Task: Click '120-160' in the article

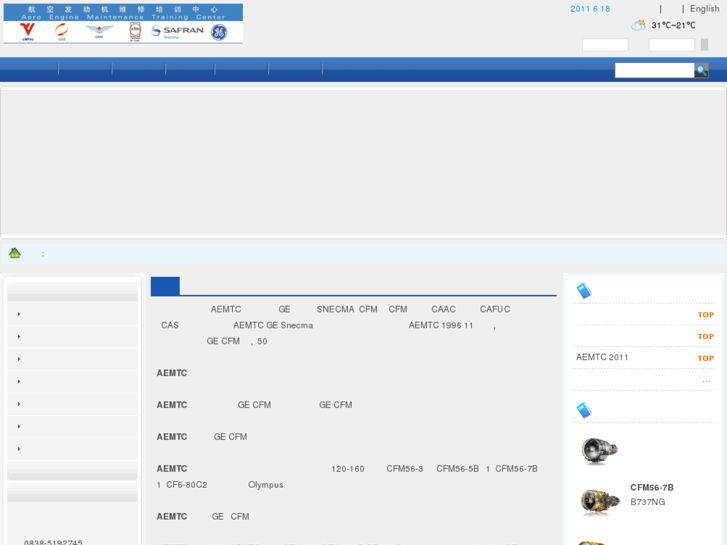Action: click(x=348, y=469)
